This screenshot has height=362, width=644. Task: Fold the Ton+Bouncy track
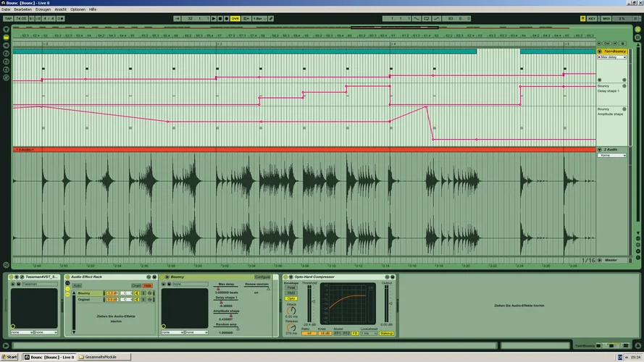(600, 51)
